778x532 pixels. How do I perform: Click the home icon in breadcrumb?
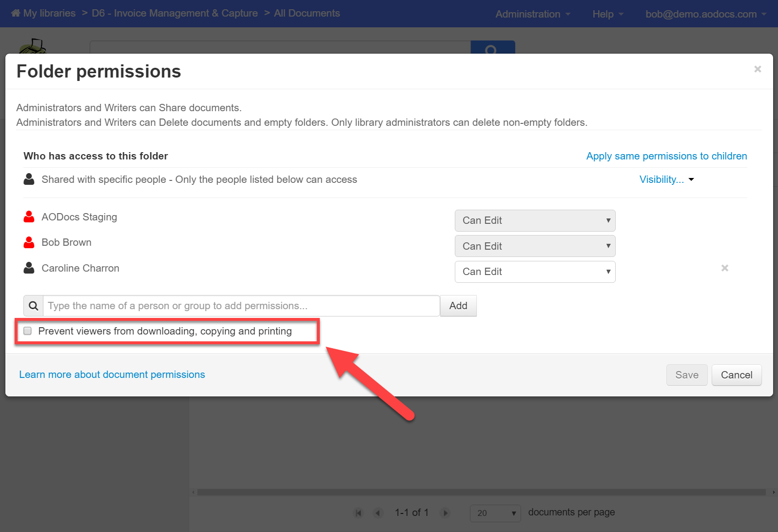16,13
